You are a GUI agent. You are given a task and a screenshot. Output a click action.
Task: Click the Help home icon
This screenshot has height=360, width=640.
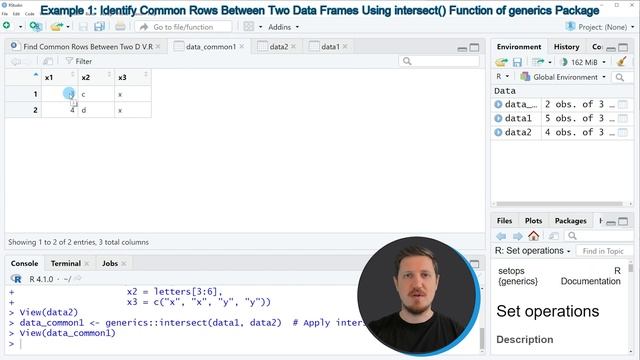point(533,236)
